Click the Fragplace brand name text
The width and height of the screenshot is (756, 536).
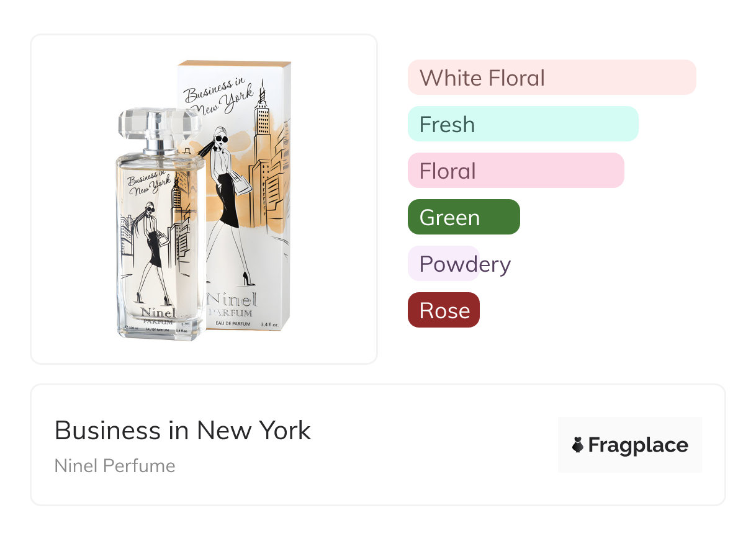[x=638, y=445]
